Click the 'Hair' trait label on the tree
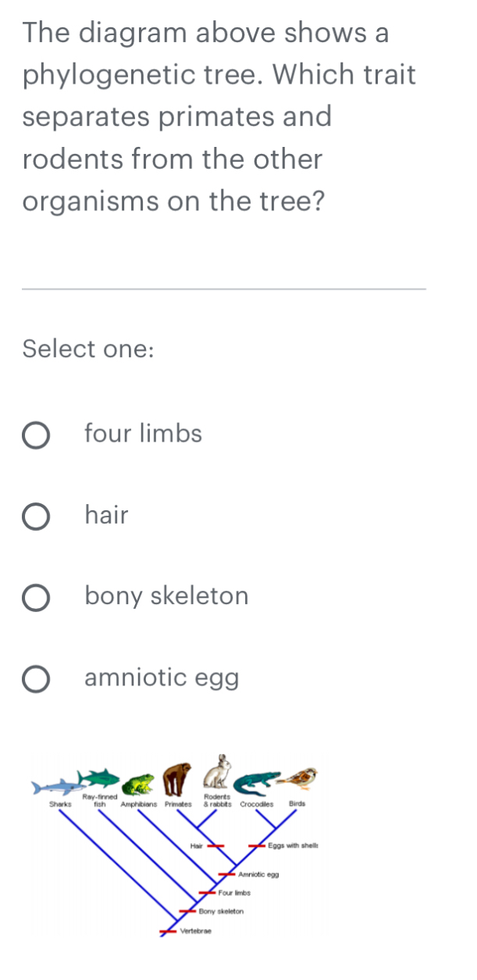The width and height of the screenshot is (477, 980). click(196, 845)
